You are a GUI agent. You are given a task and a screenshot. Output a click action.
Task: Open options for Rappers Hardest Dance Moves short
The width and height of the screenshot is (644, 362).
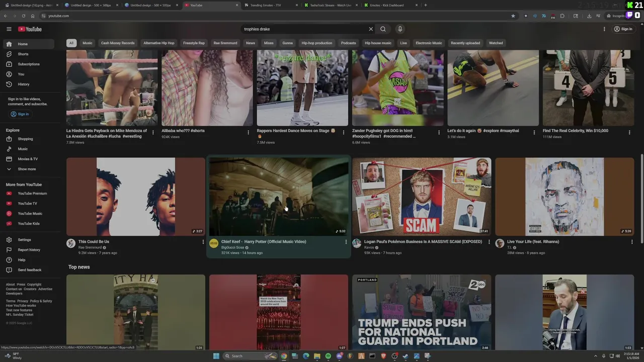coord(344,132)
